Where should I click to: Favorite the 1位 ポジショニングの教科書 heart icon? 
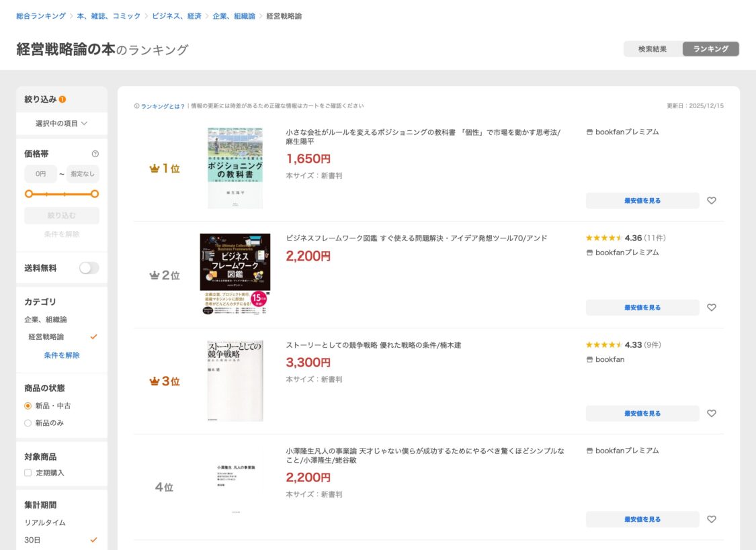click(x=712, y=200)
